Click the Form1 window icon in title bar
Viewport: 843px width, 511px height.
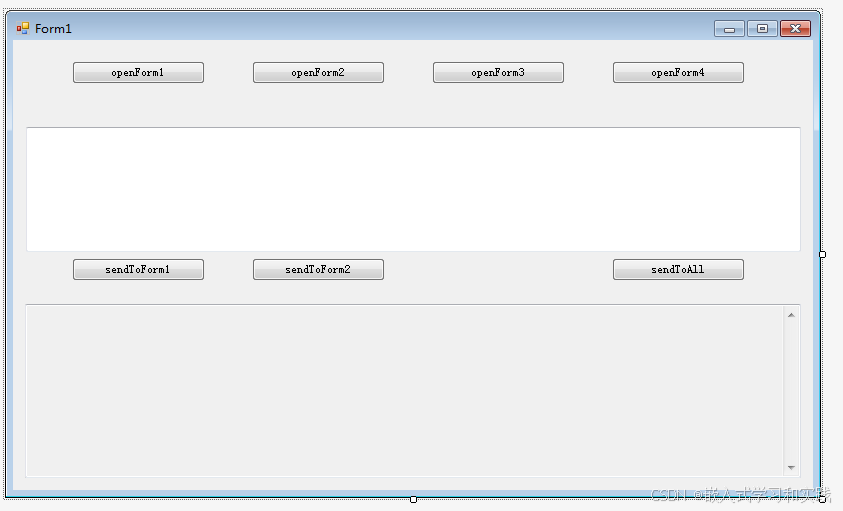23,29
